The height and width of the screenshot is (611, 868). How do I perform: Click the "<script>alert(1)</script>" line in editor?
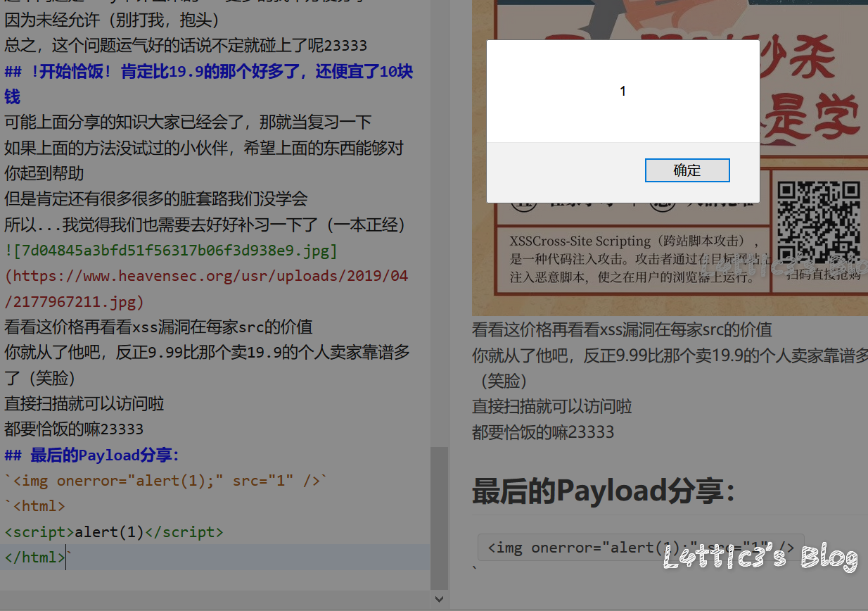(114, 531)
